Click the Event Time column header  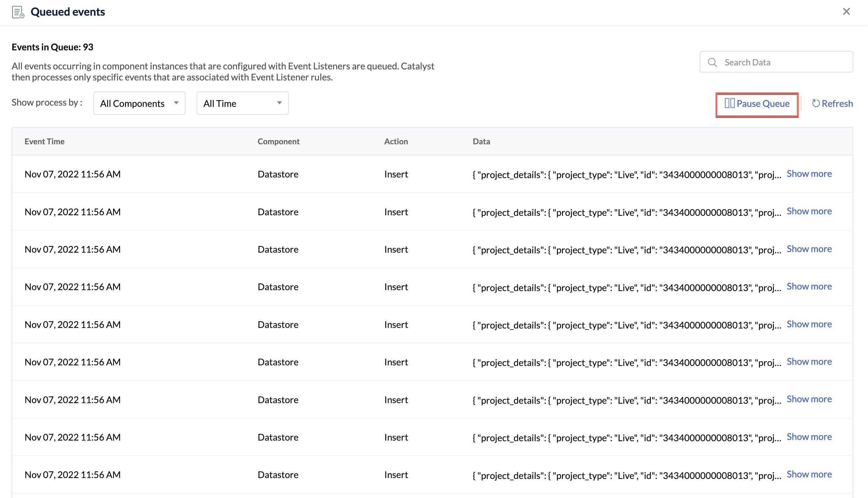coord(45,142)
